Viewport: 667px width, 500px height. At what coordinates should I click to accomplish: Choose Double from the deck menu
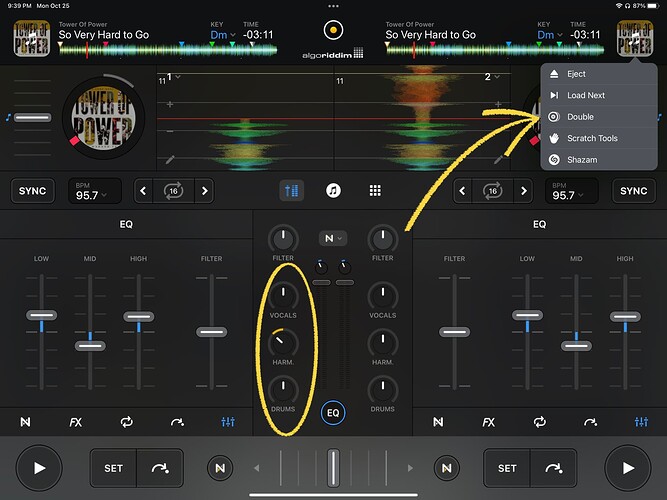coord(599,117)
